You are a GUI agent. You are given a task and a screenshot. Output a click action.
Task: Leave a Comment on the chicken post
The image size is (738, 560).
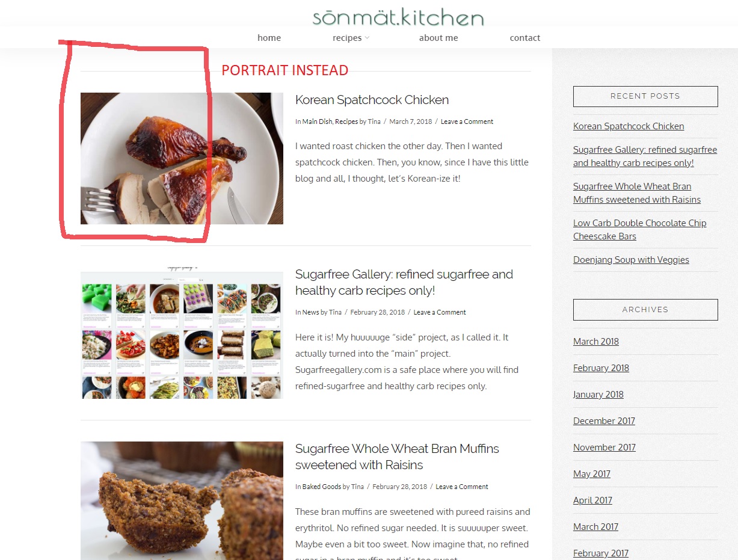467,122
